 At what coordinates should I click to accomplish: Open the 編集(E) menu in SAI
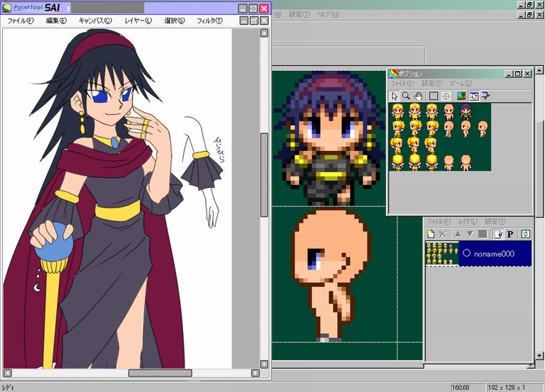[x=56, y=21]
